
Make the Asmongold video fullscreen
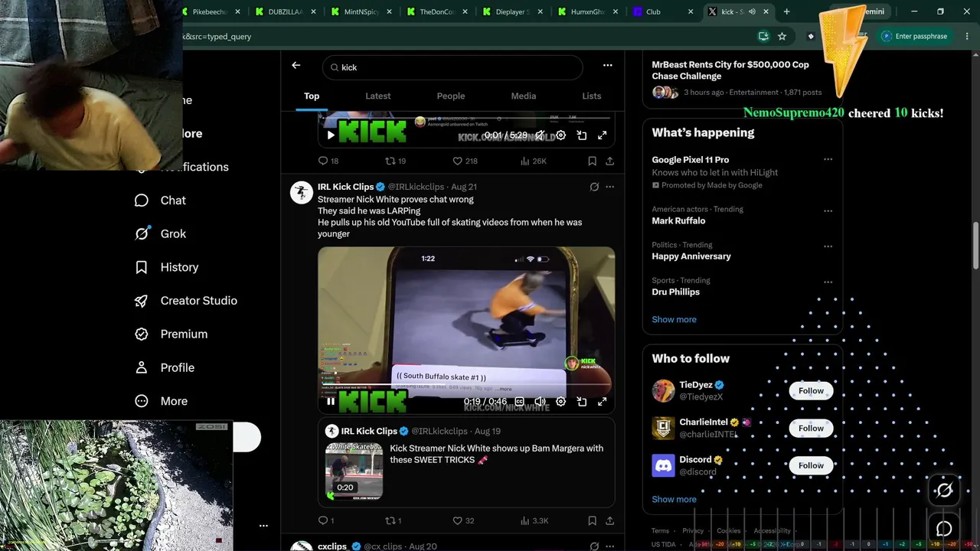point(603,135)
